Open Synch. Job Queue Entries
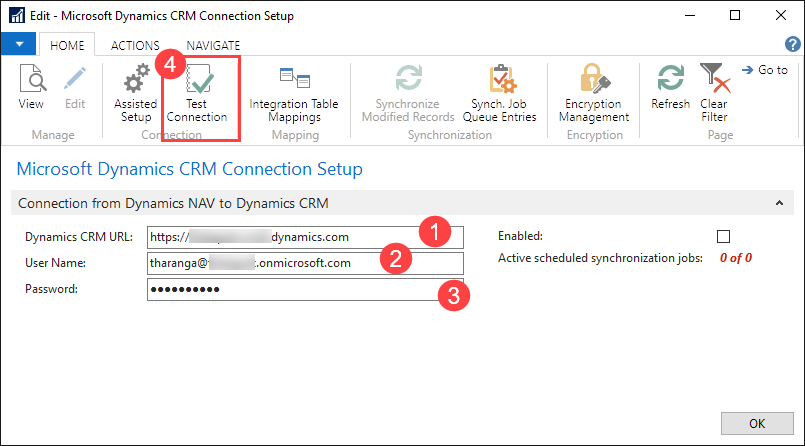 pos(500,93)
